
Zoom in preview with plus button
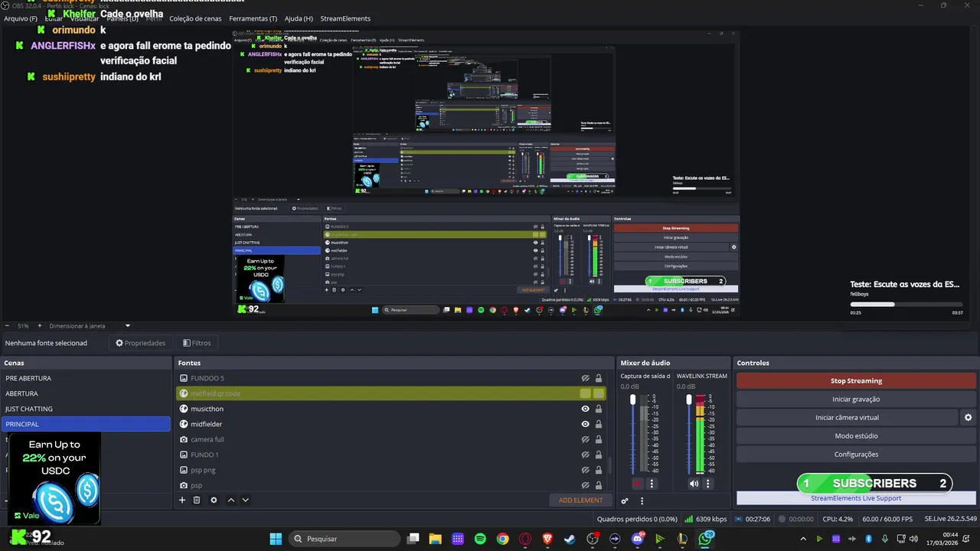click(40, 326)
